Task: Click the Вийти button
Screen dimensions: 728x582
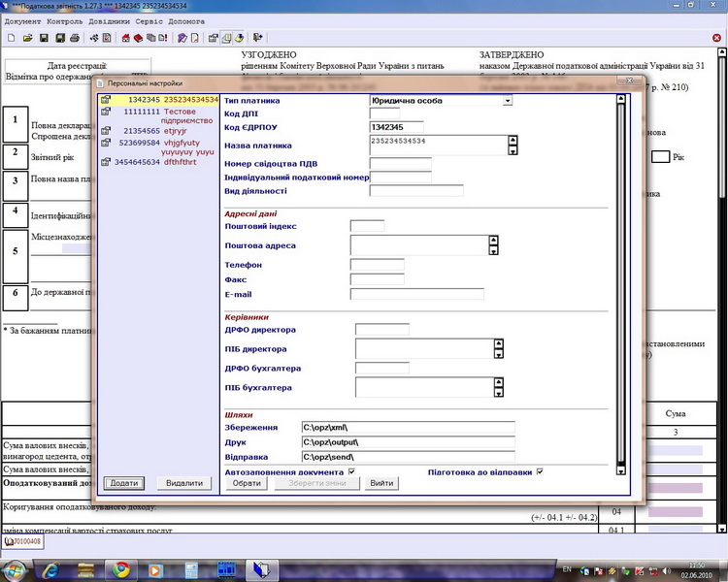Action: pos(382,483)
